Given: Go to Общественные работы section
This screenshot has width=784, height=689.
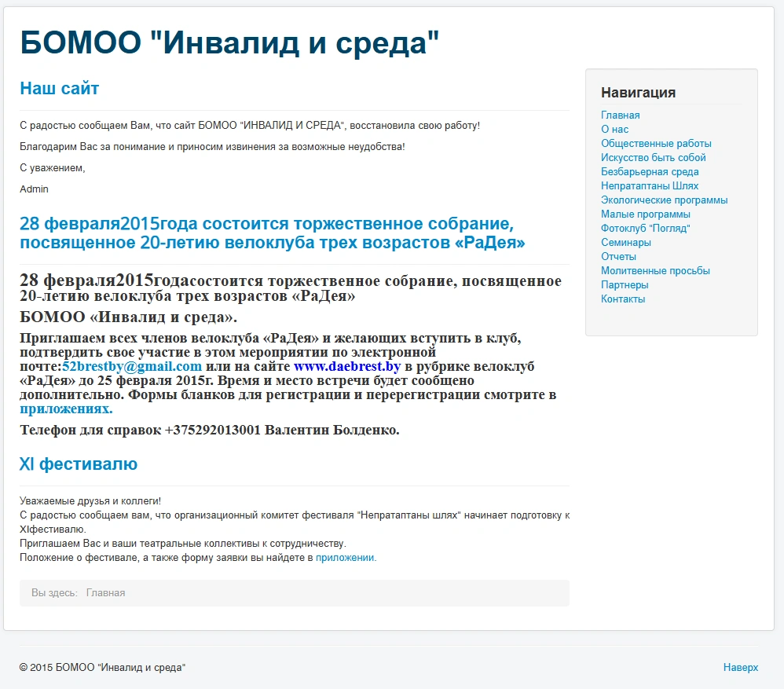Looking at the screenshot, I should click(x=656, y=144).
